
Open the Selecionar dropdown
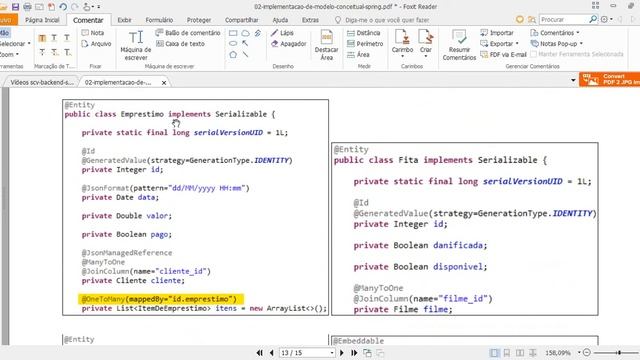point(29,44)
